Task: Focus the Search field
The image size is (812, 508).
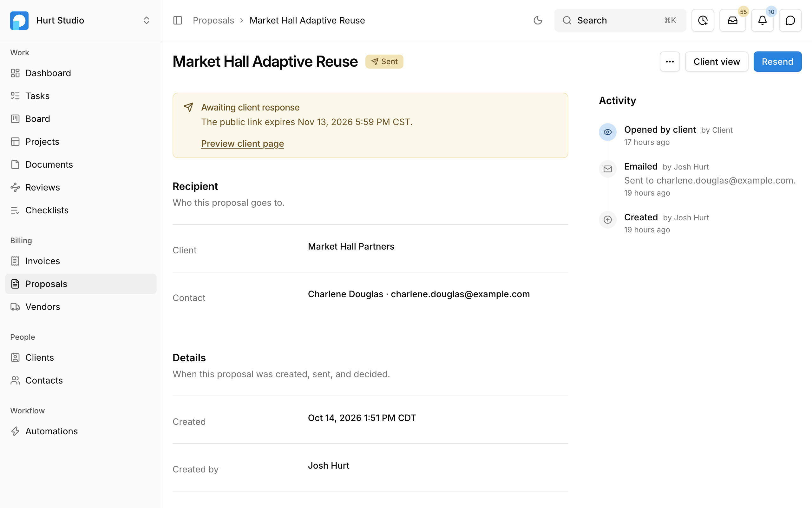Action: coord(620,21)
